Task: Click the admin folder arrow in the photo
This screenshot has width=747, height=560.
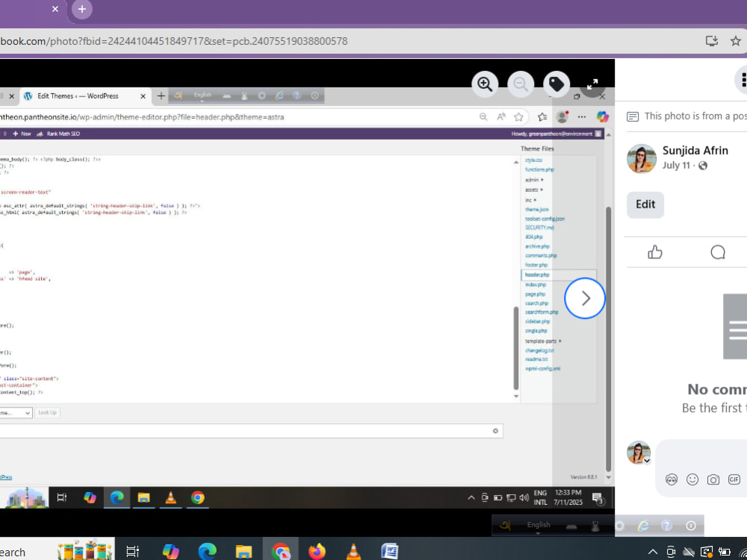Action: click(542, 180)
